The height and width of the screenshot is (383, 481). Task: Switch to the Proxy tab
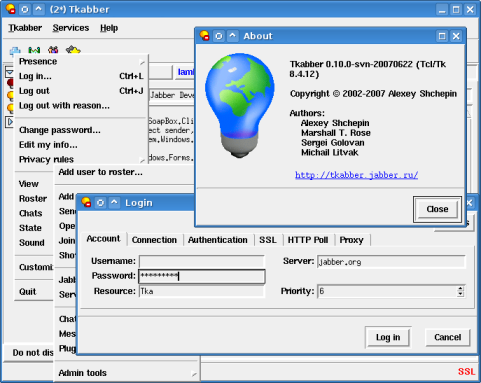(x=351, y=240)
